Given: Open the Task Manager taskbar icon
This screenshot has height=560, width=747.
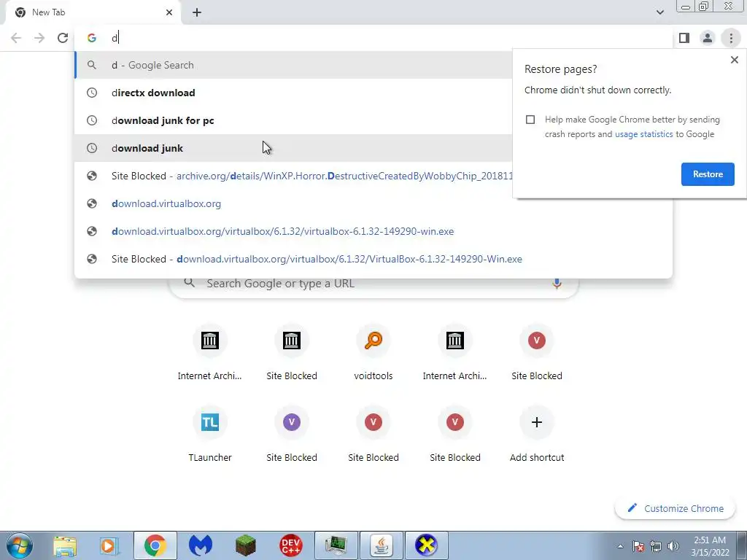Looking at the screenshot, I should pyautogui.click(x=336, y=545).
